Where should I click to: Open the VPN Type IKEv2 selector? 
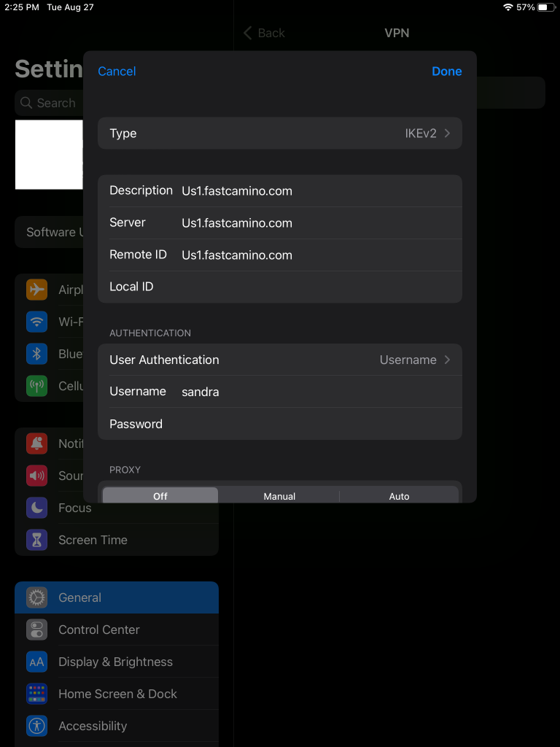280,133
